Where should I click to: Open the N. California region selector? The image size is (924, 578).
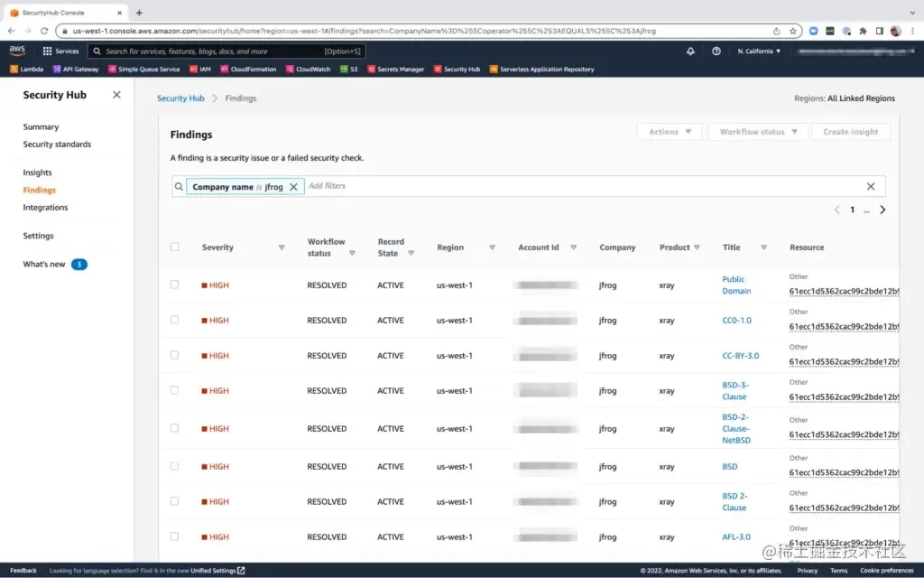click(x=759, y=51)
